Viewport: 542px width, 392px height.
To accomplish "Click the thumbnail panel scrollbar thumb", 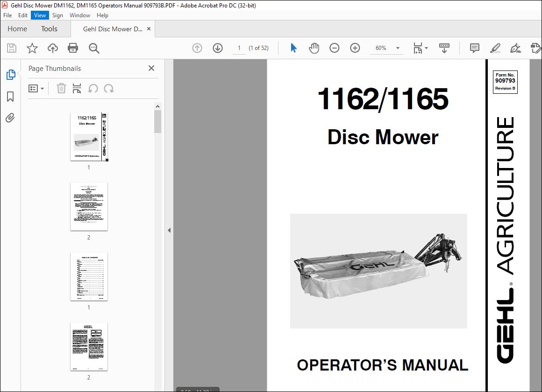I will pyautogui.click(x=157, y=122).
